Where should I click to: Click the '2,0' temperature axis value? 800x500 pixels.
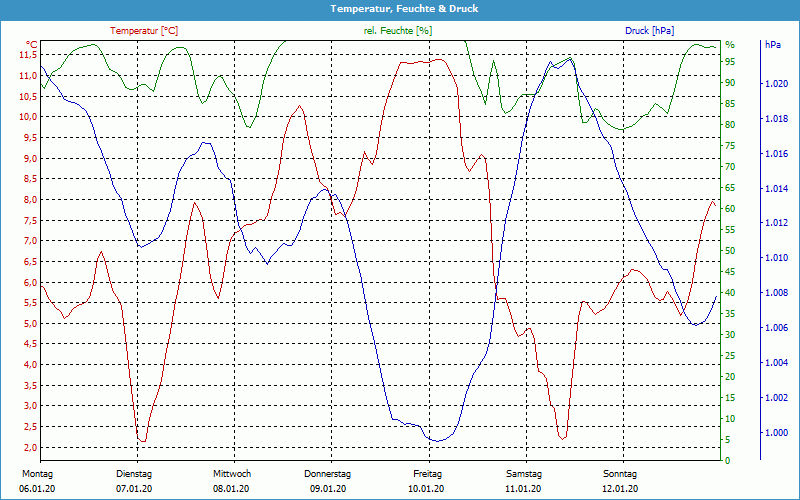[x=30, y=447]
